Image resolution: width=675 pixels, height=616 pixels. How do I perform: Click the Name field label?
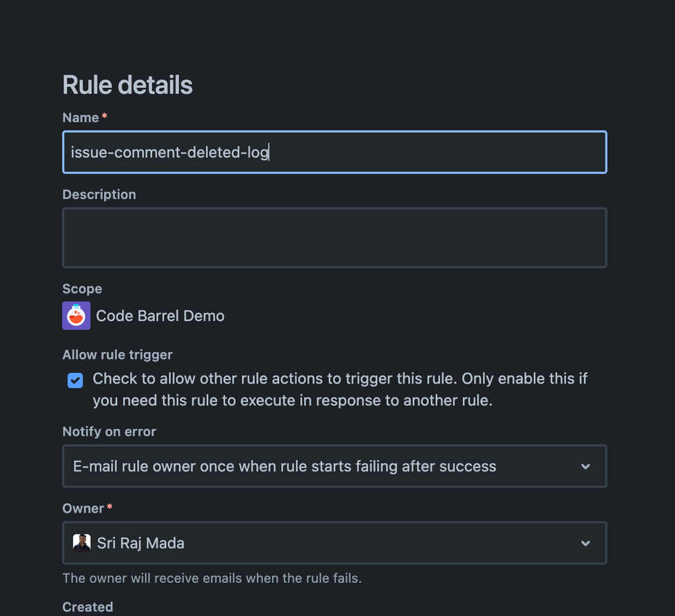pyautogui.click(x=80, y=118)
